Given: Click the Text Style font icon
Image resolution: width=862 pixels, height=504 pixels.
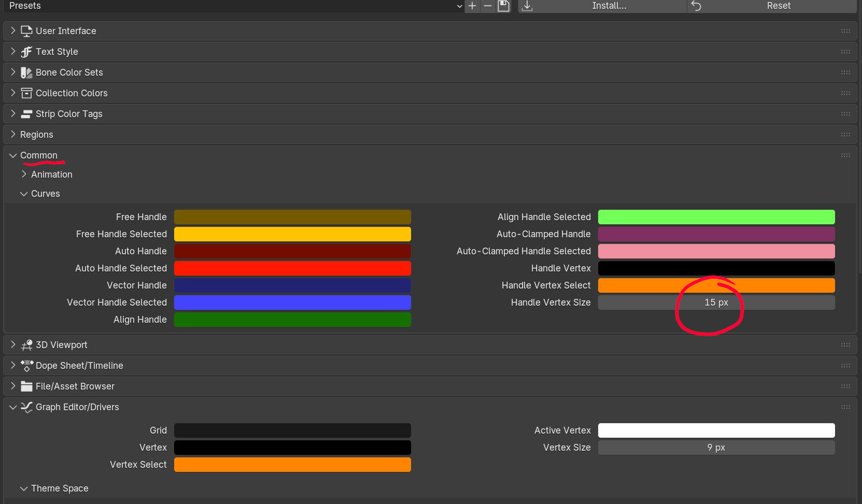Looking at the screenshot, I should 26,52.
